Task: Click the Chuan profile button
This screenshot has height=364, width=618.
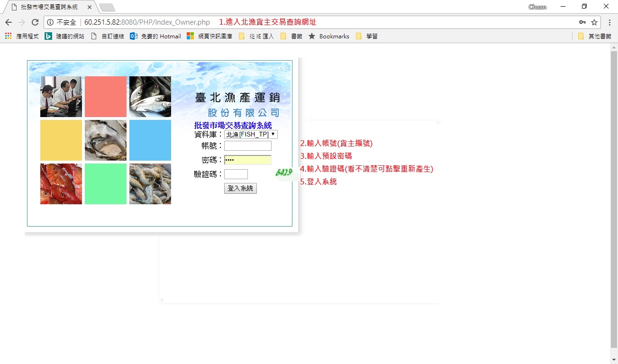Action: pos(537,7)
